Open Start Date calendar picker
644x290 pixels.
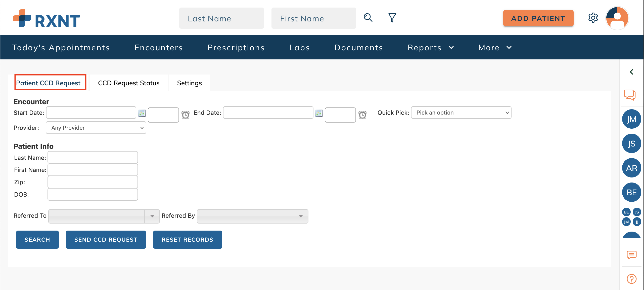click(142, 113)
